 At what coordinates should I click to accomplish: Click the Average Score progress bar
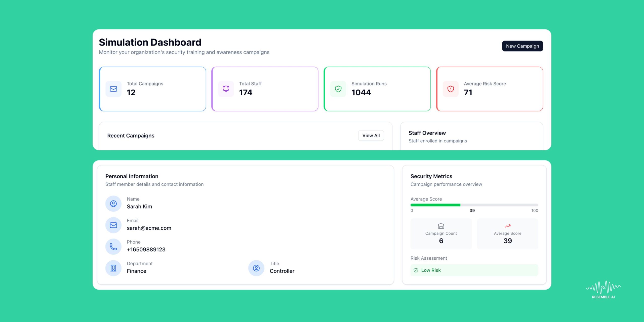[474, 205]
